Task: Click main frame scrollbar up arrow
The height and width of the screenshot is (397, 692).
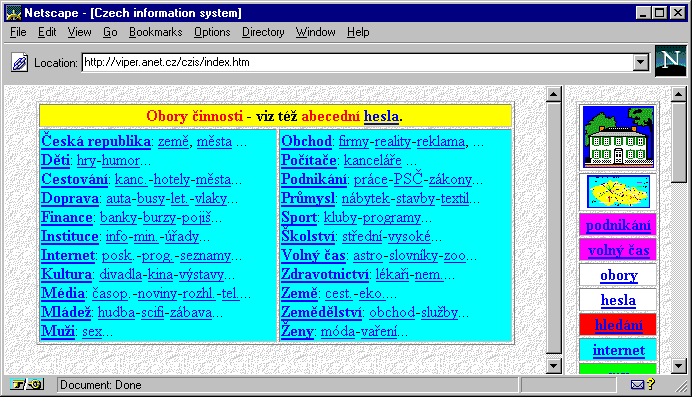Action: 553,94
